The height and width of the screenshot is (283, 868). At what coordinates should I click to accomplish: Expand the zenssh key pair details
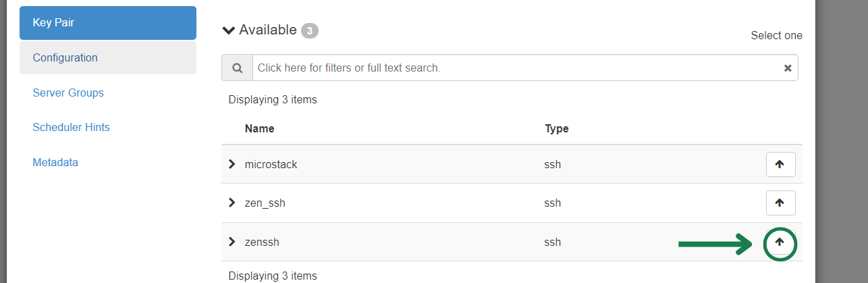tap(232, 242)
